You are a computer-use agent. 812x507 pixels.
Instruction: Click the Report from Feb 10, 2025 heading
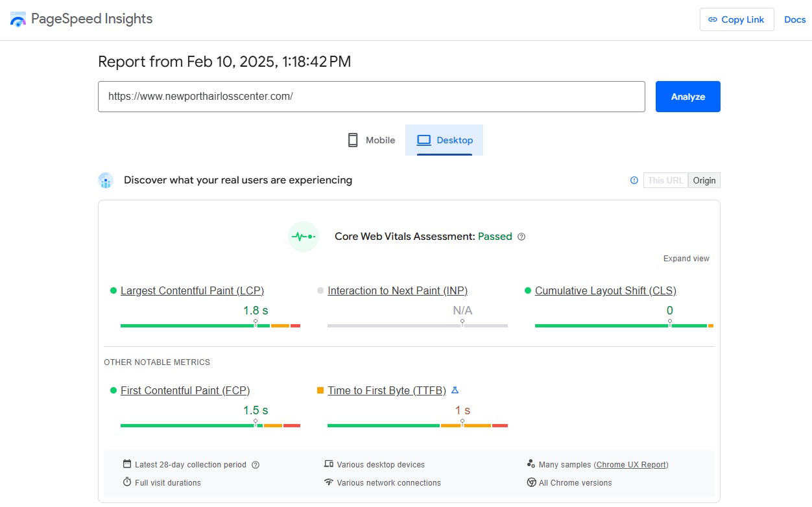pos(224,62)
